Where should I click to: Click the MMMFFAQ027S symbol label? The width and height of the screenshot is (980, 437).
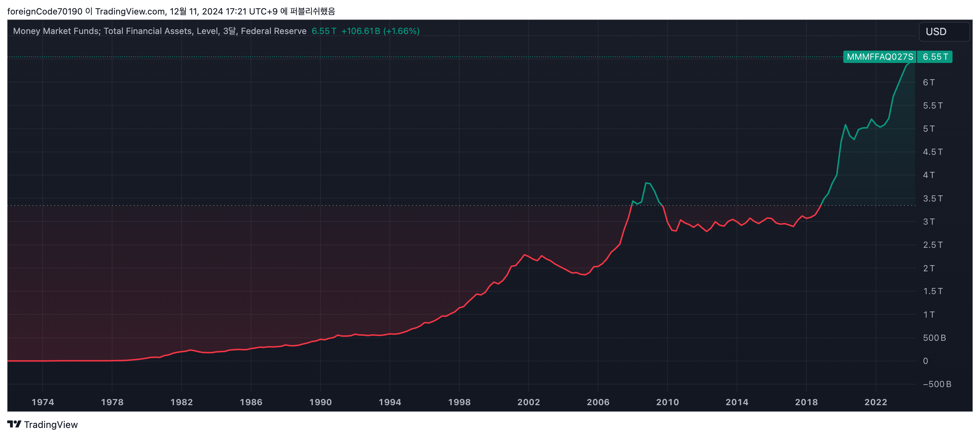pos(879,57)
